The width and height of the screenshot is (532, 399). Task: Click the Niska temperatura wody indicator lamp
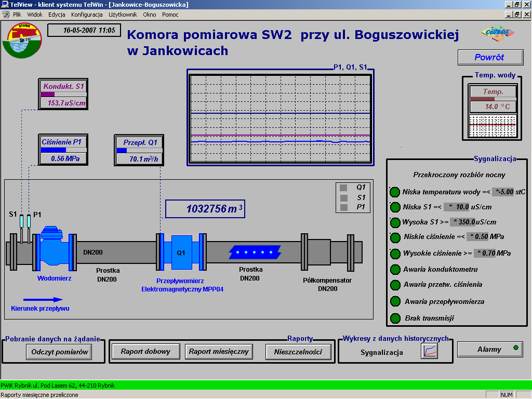point(395,192)
